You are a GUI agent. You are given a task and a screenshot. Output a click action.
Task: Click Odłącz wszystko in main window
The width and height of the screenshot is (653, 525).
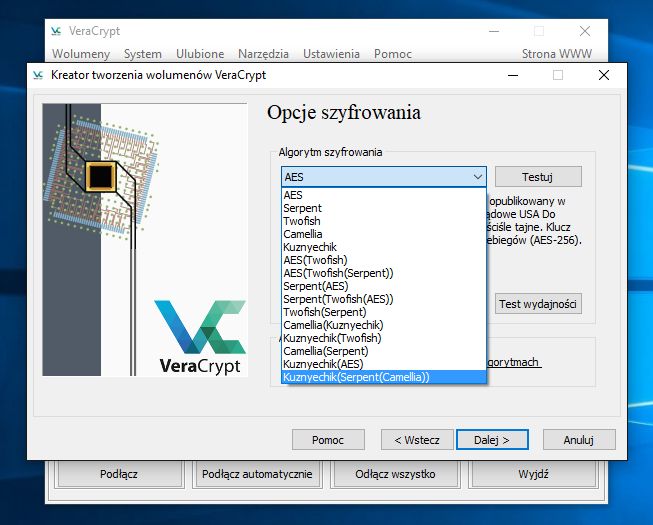[x=395, y=474]
